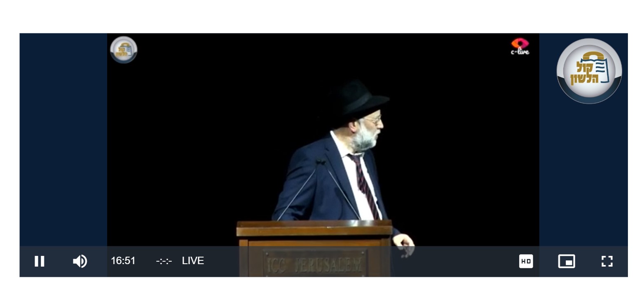Mute audio with the speaker volume icon
Screen dimensions: 644x286
click(x=80, y=261)
